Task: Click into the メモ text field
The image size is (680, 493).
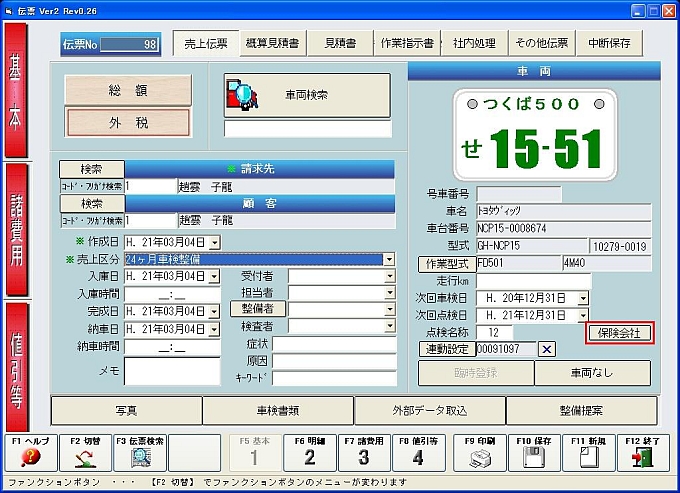Action: click(172, 371)
